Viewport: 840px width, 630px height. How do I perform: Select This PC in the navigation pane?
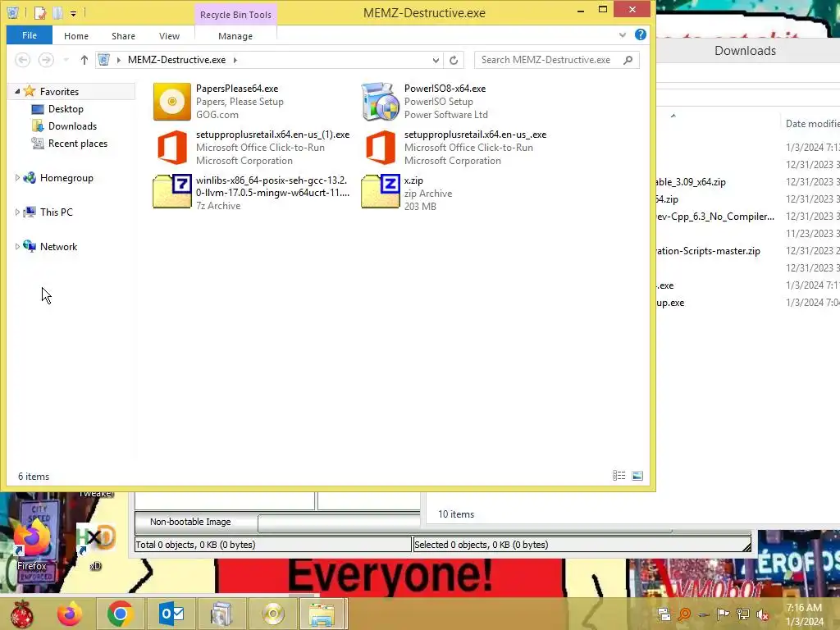(x=57, y=212)
